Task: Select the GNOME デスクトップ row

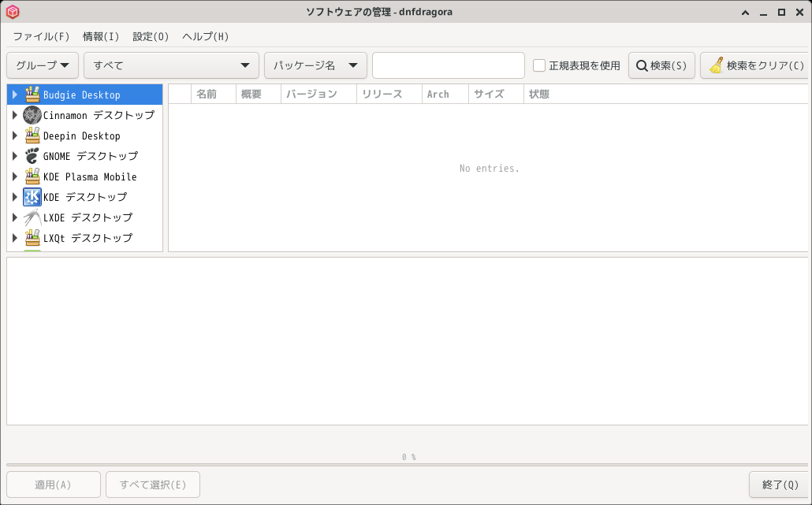Action: 85,156
